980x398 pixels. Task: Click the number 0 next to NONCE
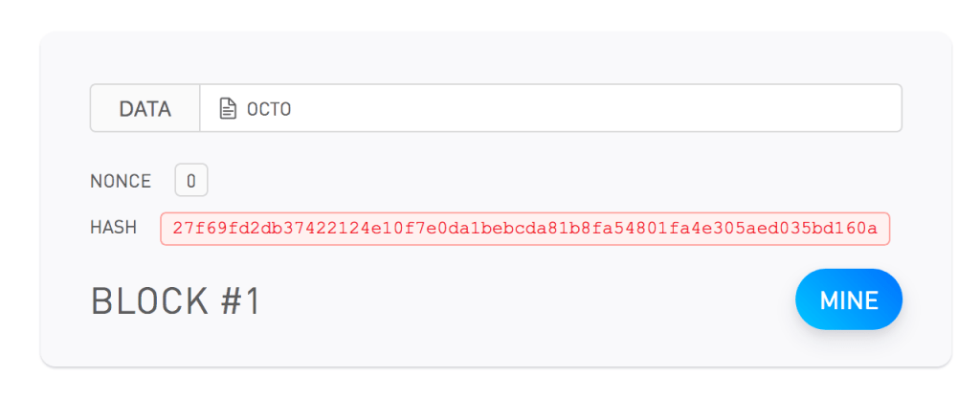pos(191,180)
